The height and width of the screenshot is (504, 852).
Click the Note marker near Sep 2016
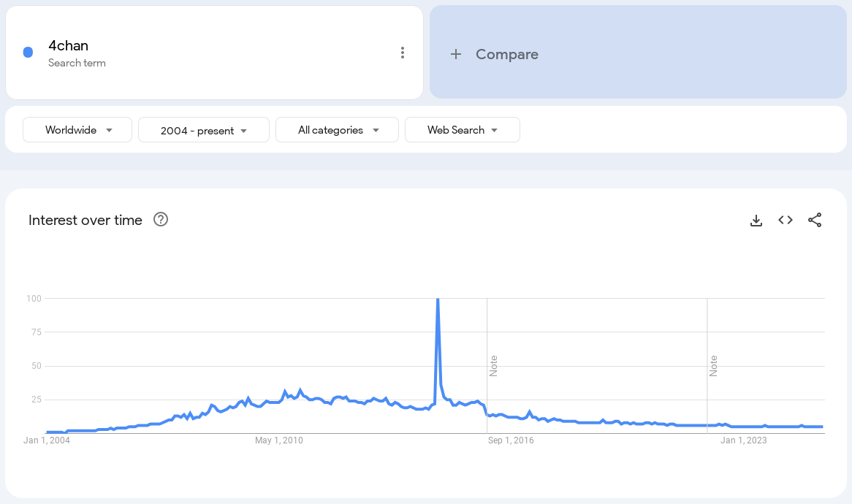click(x=493, y=366)
